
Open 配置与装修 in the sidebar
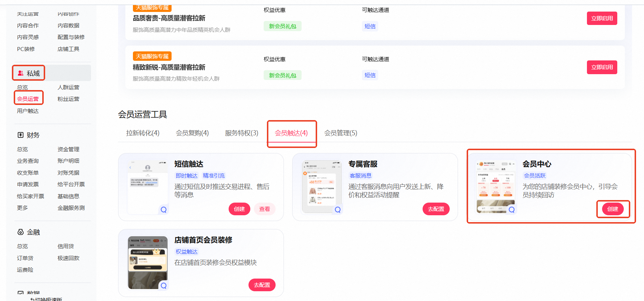71,37
